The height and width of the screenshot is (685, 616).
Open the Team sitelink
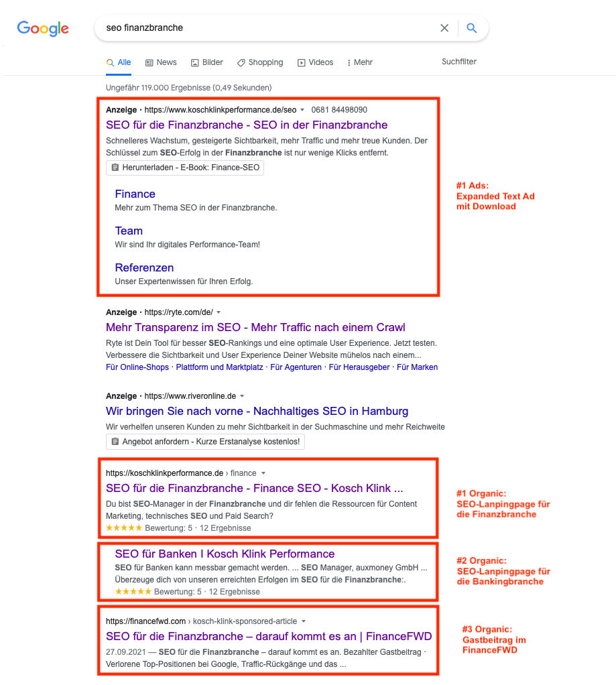(x=129, y=231)
